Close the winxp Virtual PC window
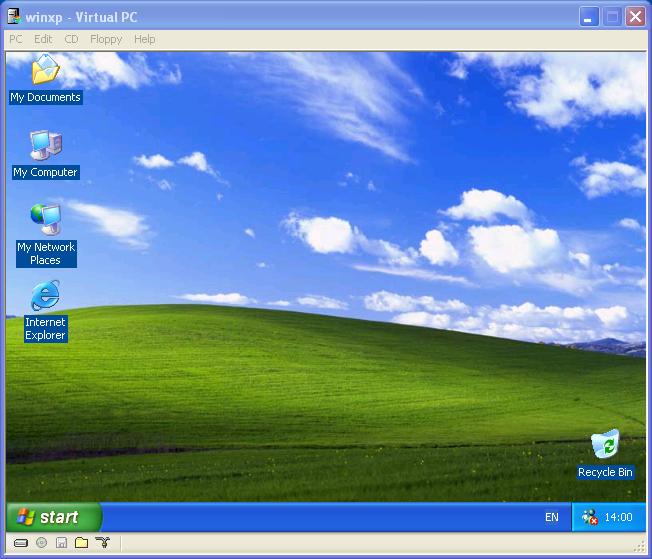Viewport: 652px width, 559px height. pyautogui.click(x=635, y=17)
